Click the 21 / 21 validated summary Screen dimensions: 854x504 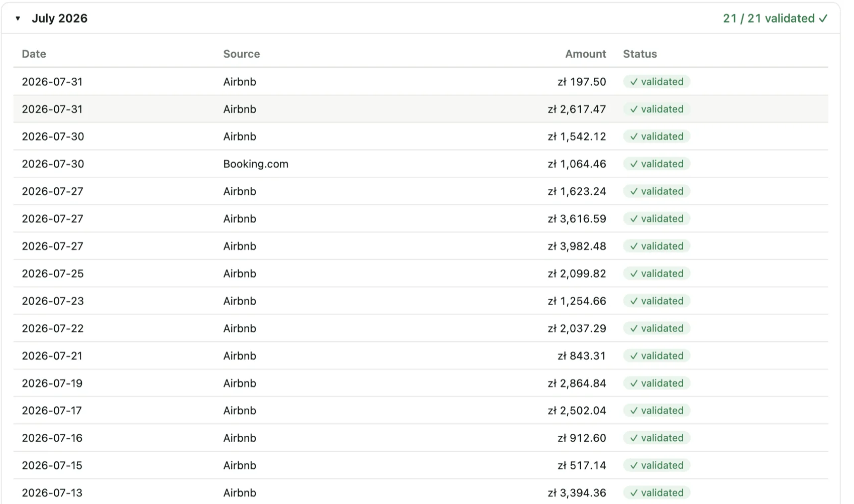pyautogui.click(x=775, y=19)
